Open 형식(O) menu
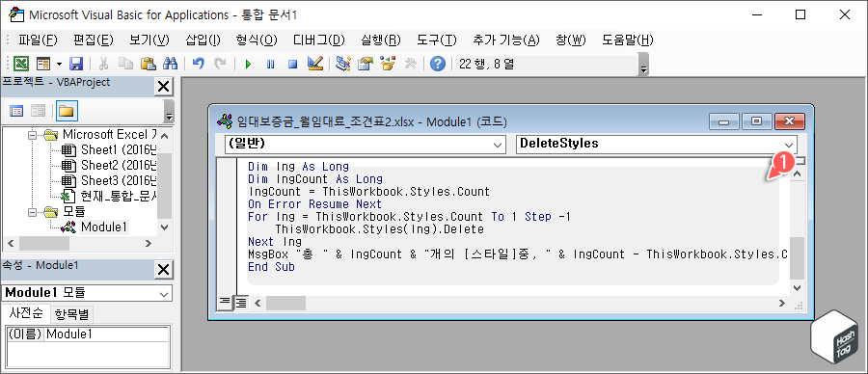Viewport: 868px width, 374px height. click(257, 40)
